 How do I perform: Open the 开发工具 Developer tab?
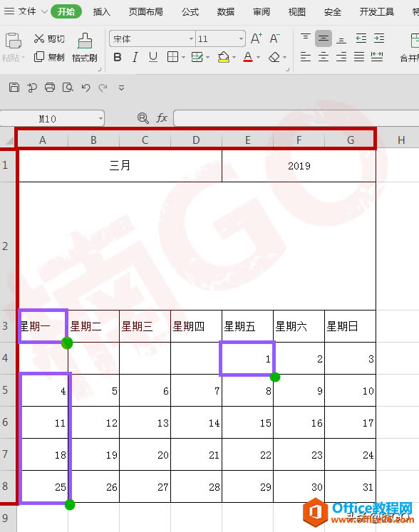click(x=377, y=12)
